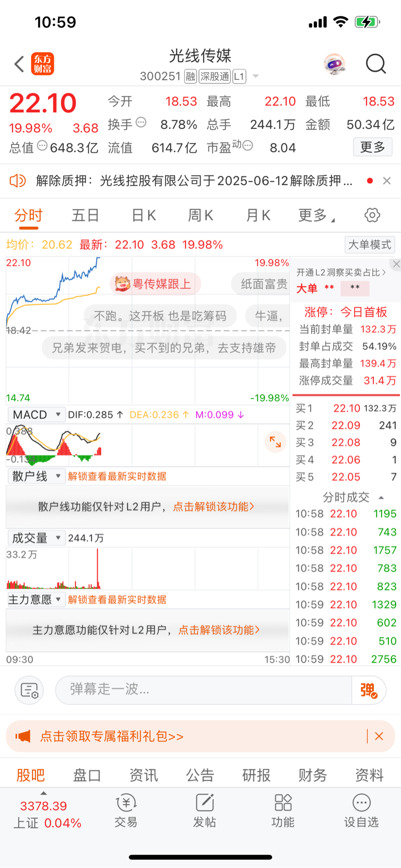This screenshot has height=868, width=401.
Task: Tap the 买5 22.05 order row
Action: (346, 477)
